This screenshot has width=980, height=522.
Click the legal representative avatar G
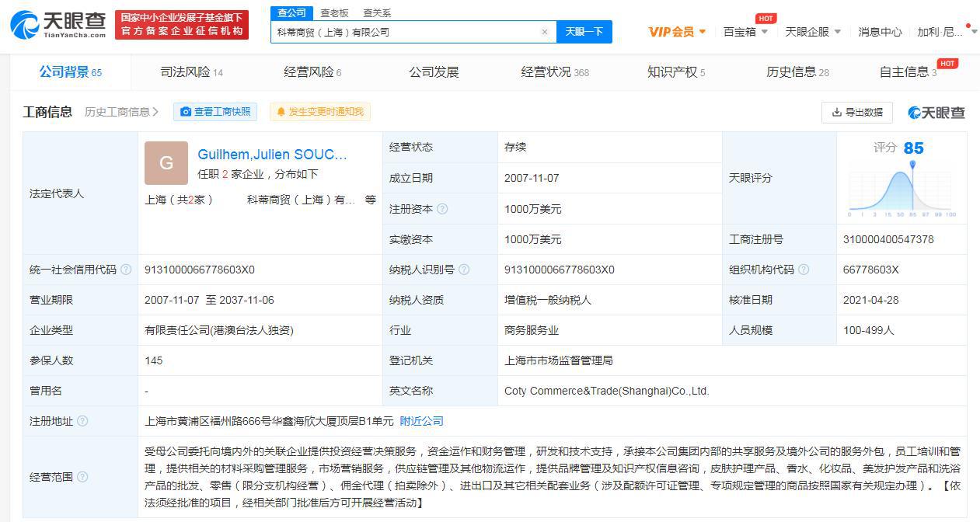coord(166,163)
